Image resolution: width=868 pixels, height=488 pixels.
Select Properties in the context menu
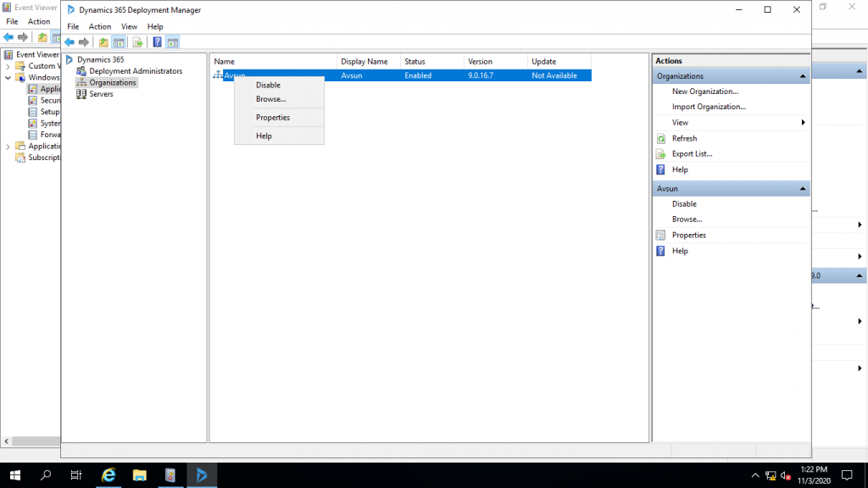tap(273, 118)
